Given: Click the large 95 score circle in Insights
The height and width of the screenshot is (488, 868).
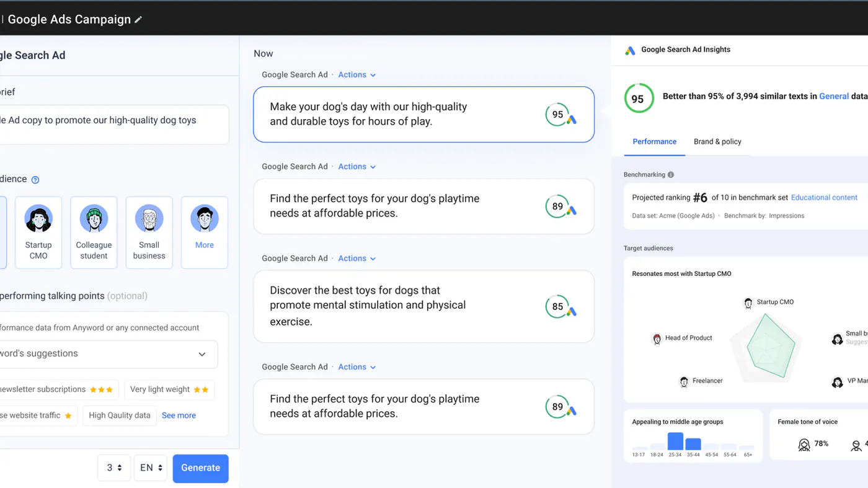Looking at the screenshot, I should 638,99.
